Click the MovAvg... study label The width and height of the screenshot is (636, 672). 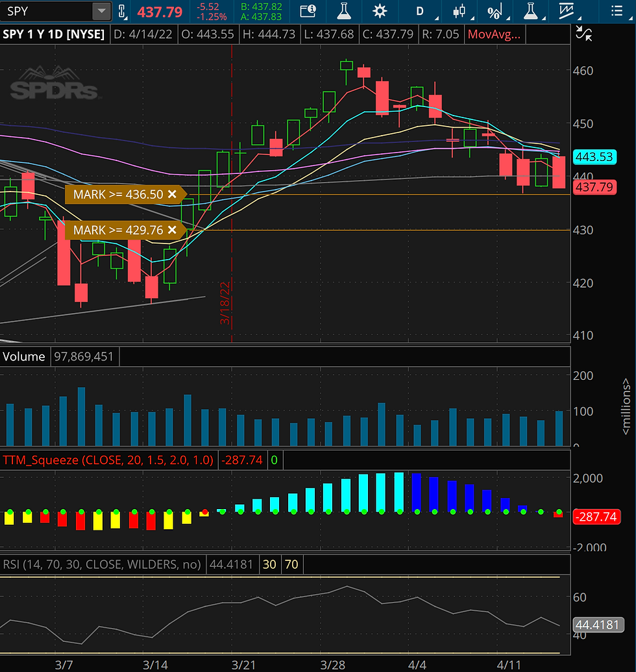(495, 34)
